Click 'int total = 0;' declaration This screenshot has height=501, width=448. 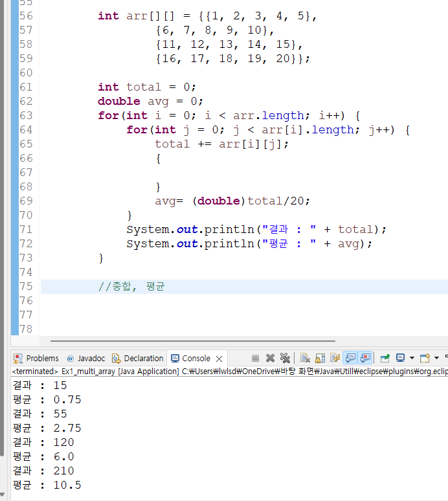pyautogui.click(x=147, y=87)
